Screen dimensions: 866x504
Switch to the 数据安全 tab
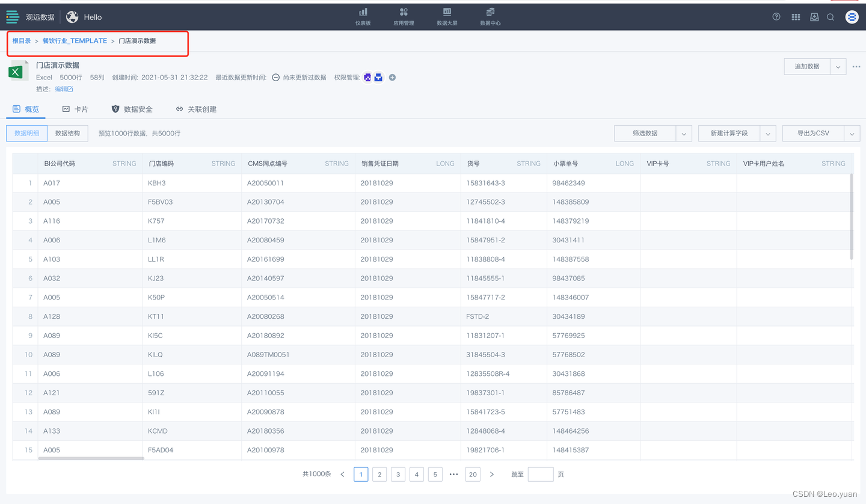click(x=132, y=109)
